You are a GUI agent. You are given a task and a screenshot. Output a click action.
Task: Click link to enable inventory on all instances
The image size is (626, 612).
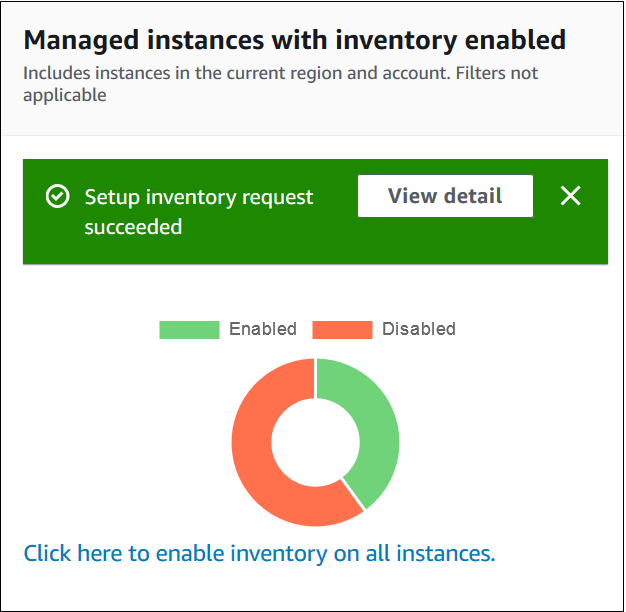[259, 553]
